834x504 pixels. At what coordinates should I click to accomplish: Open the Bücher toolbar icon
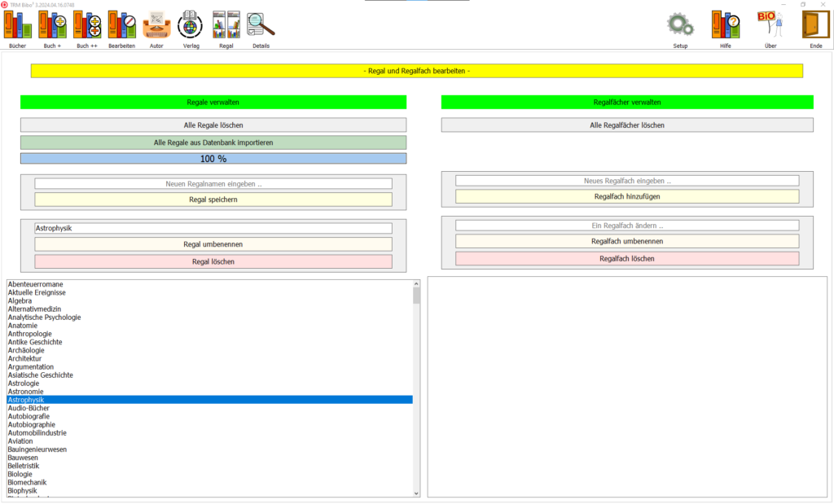pyautogui.click(x=17, y=25)
